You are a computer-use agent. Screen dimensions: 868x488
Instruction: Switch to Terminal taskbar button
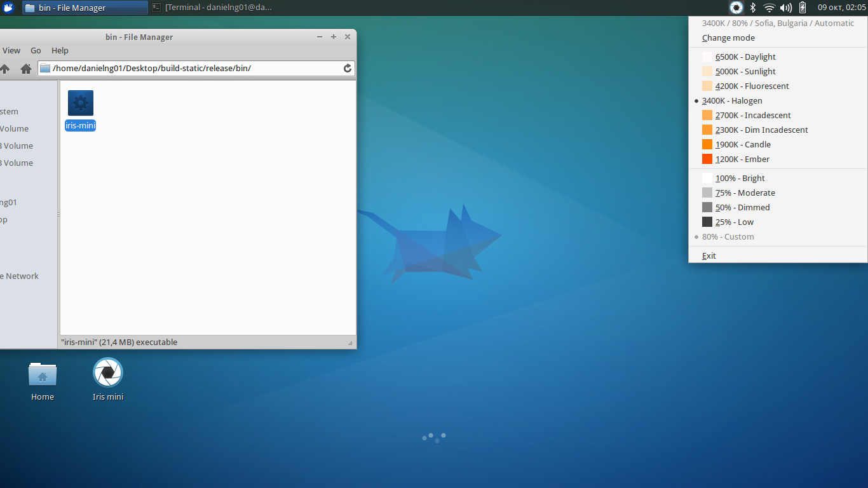pos(212,8)
